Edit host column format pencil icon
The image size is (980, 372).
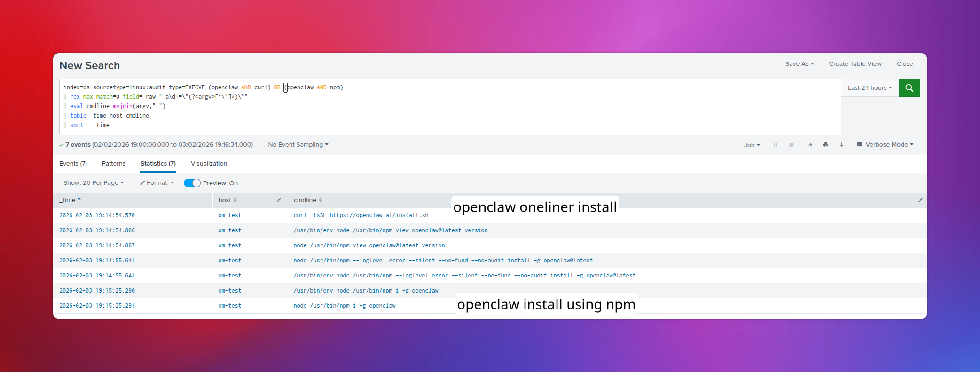[279, 200]
